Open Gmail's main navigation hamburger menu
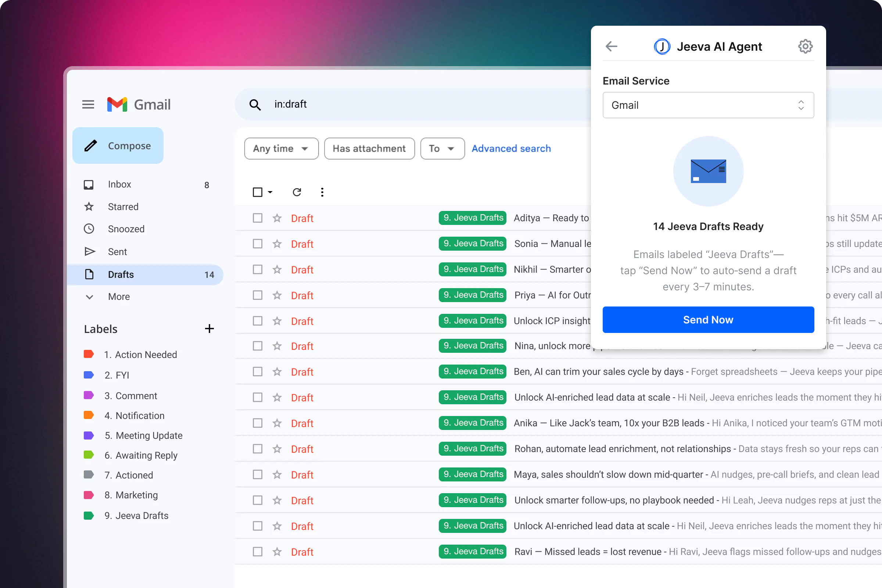This screenshot has width=882, height=588. (88, 105)
